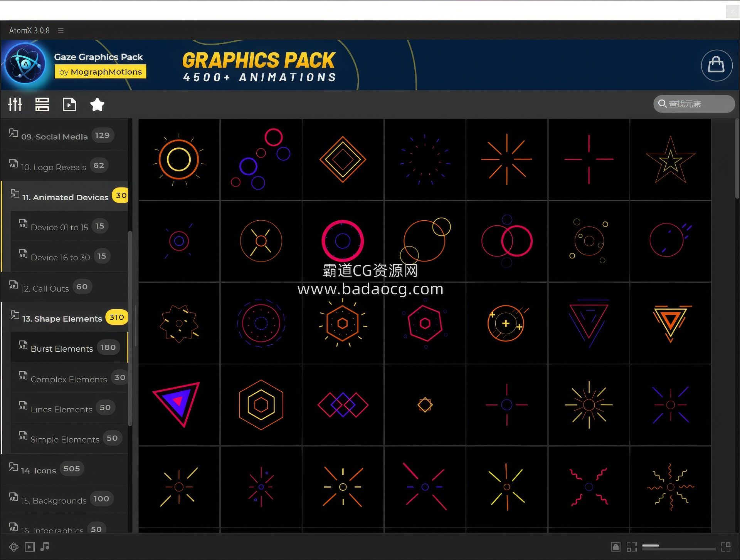Click the magnifier search icon
This screenshot has width=740, height=560.
662,104
